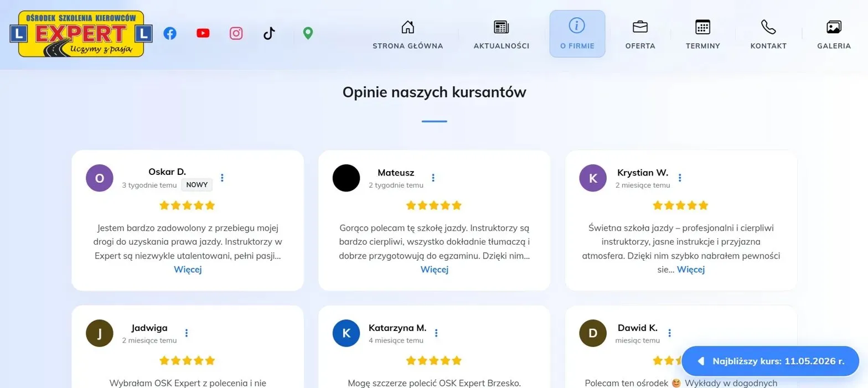Open the Instagram profile icon
This screenshot has height=388, width=868.
[x=236, y=33]
